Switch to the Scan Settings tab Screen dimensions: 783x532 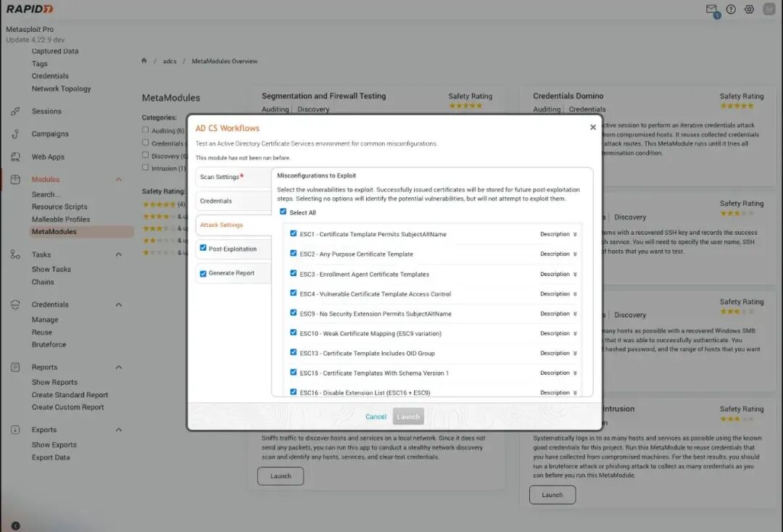point(225,177)
